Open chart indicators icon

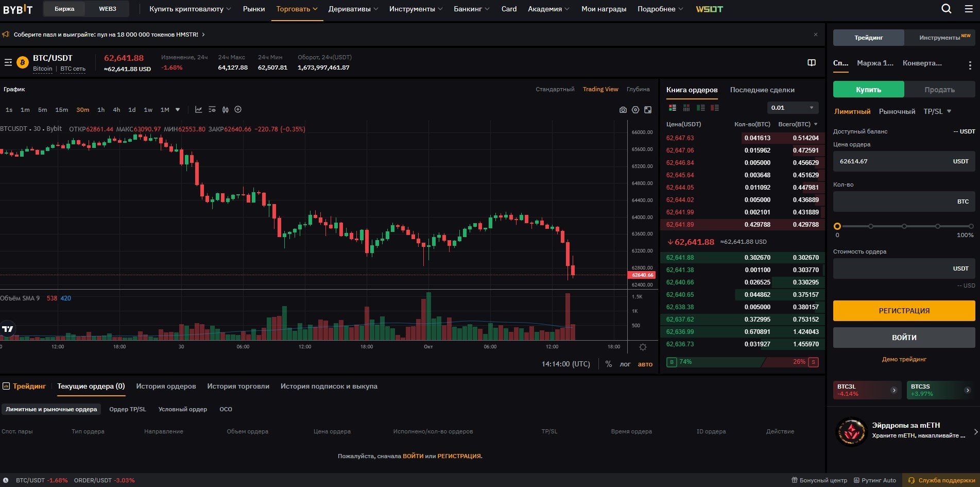click(x=198, y=109)
